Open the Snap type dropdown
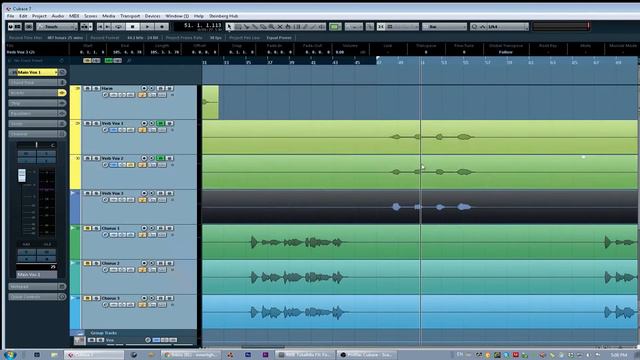 click(x=402, y=27)
